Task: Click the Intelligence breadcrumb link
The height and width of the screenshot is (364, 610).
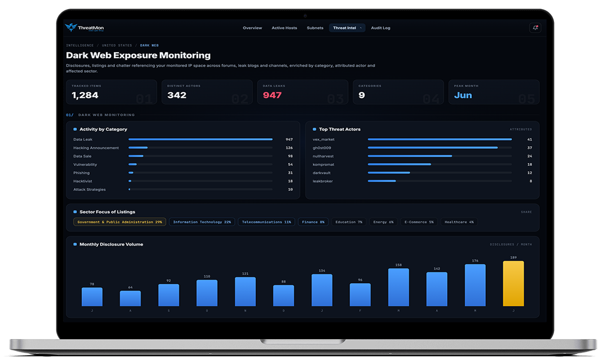Action: pyautogui.click(x=80, y=45)
